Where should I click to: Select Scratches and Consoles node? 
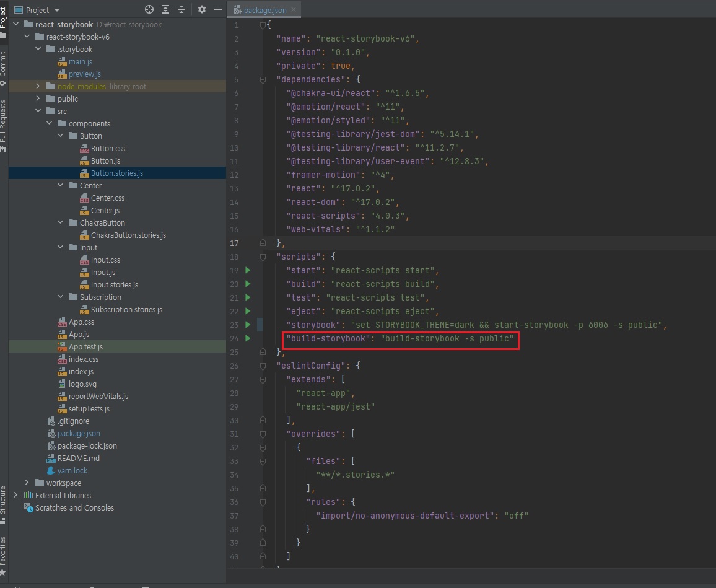pyautogui.click(x=69, y=507)
